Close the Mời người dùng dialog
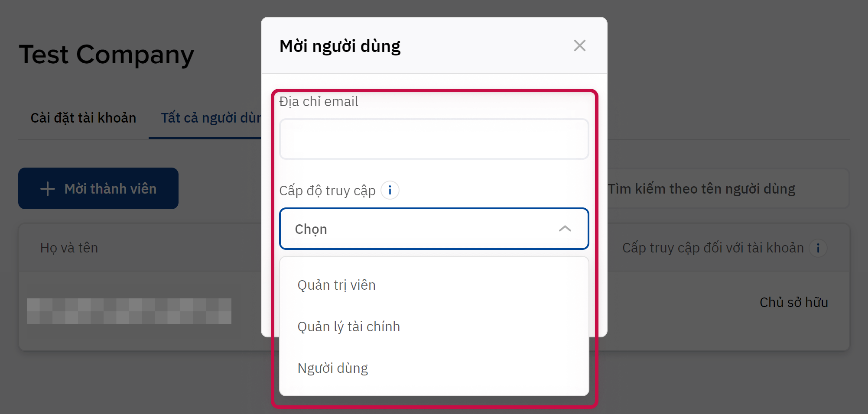Screen dimensions: 868x414 point(579,45)
